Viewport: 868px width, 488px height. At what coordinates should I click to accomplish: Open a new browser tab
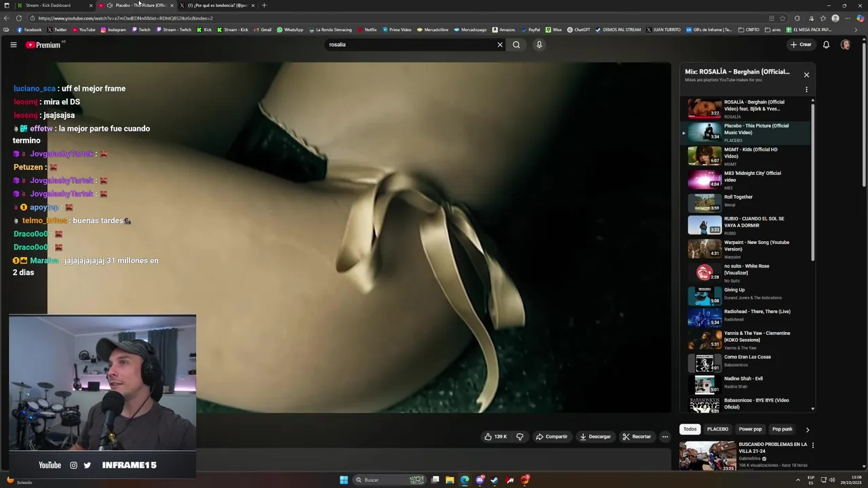[x=264, y=5]
